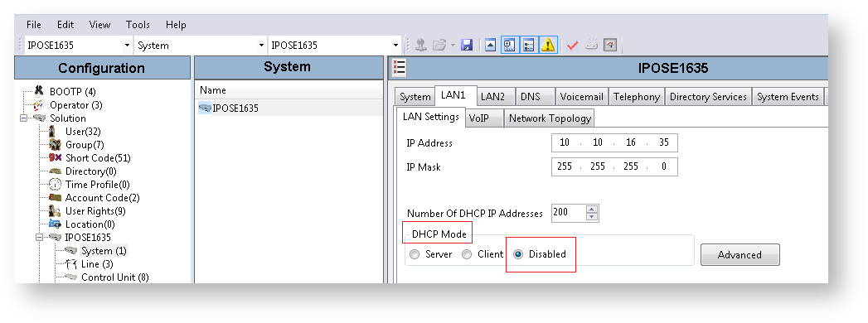This screenshot has width=868, height=323.
Task: Select the LAN Settings sub-tab
Action: 430,118
